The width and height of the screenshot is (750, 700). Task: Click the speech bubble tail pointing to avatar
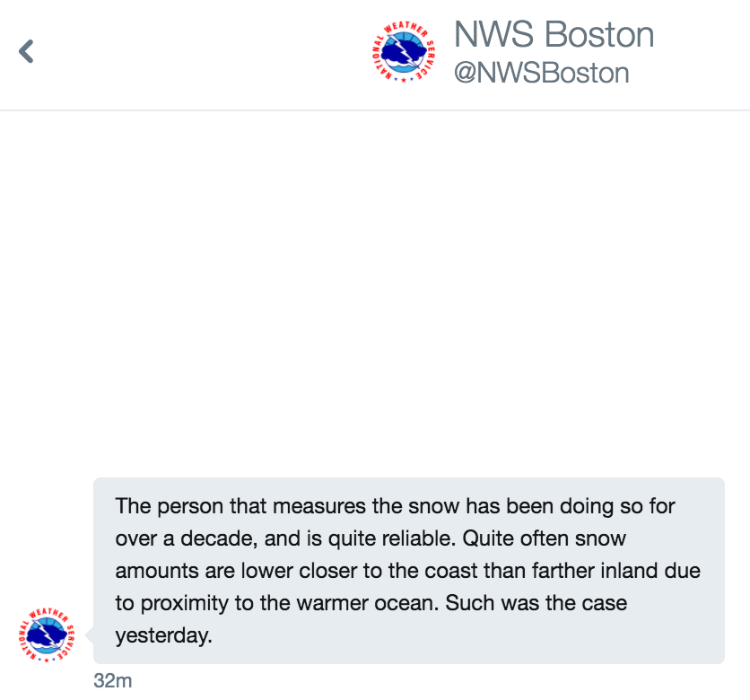point(89,635)
